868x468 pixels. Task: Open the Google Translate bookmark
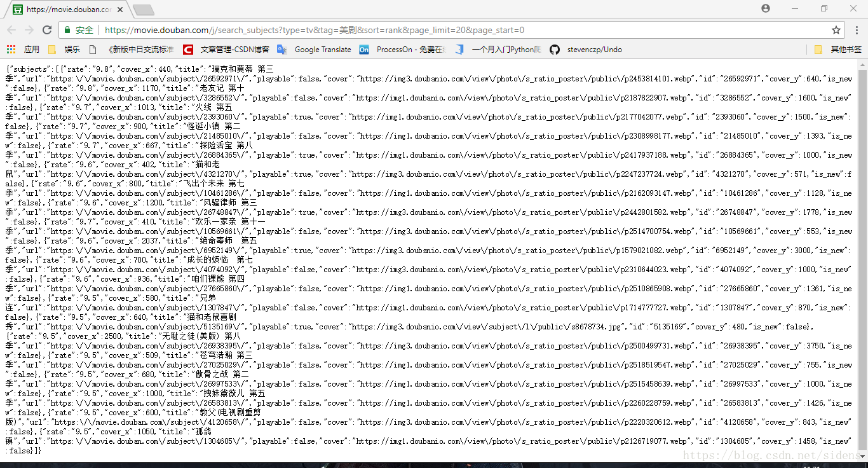click(x=314, y=49)
